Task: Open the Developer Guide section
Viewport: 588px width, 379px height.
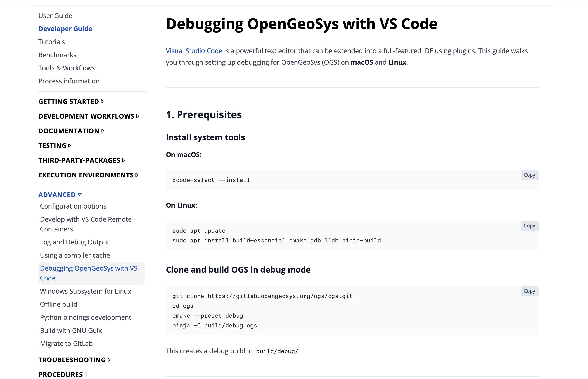Action: point(65,29)
